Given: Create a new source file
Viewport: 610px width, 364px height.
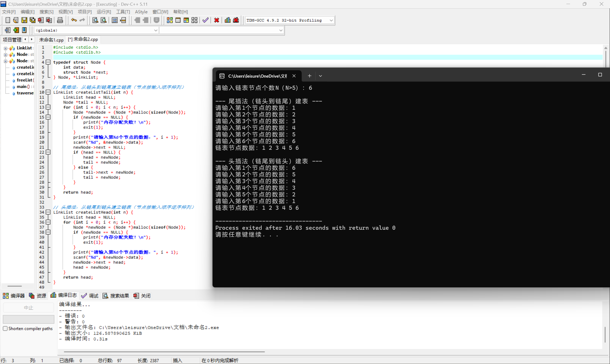Looking at the screenshot, I should point(8,20).
